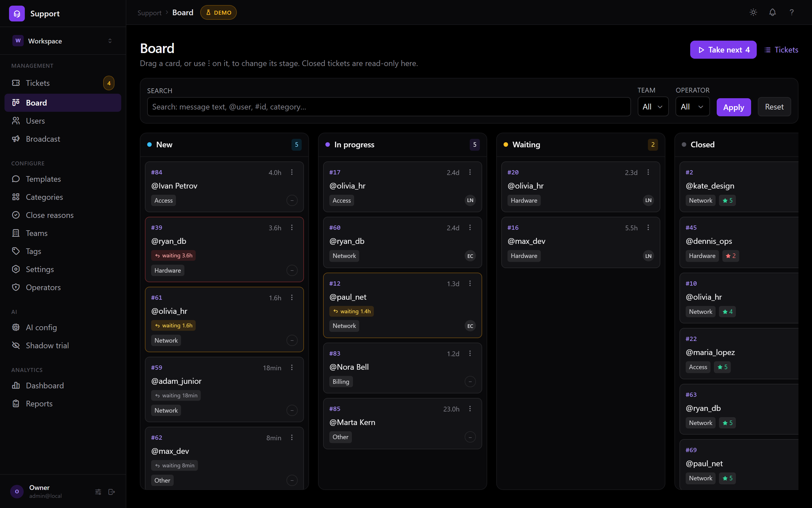Click the Billing tag on ticket #83
The height and width of the screenshot is (508, 812).
coord(341,382)
